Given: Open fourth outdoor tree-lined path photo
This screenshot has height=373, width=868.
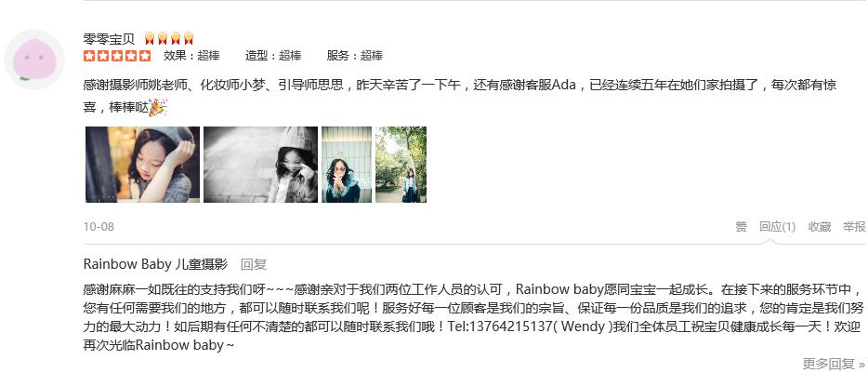Looking at the screenshot, I should (401, 165).
